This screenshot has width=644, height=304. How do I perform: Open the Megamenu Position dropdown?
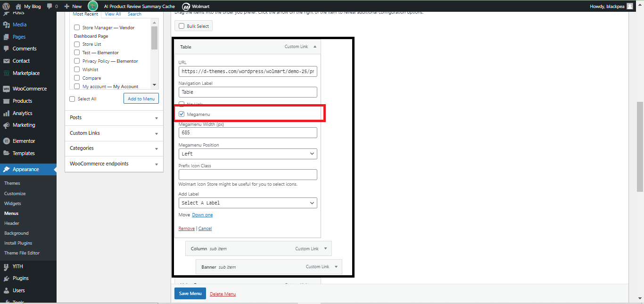pos(248,154)
